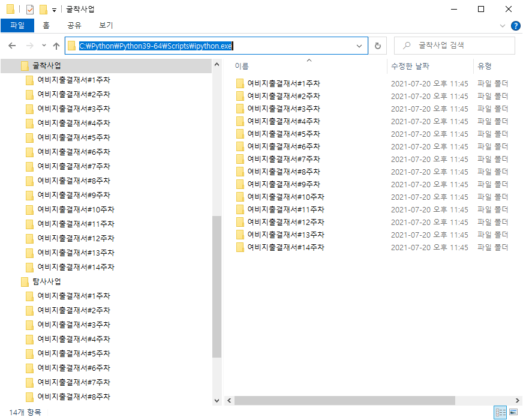Screen dimensions: 523x420
Task: Select 여비지출결재서#1주차 folder icon in file list
Action: [240, 83]
